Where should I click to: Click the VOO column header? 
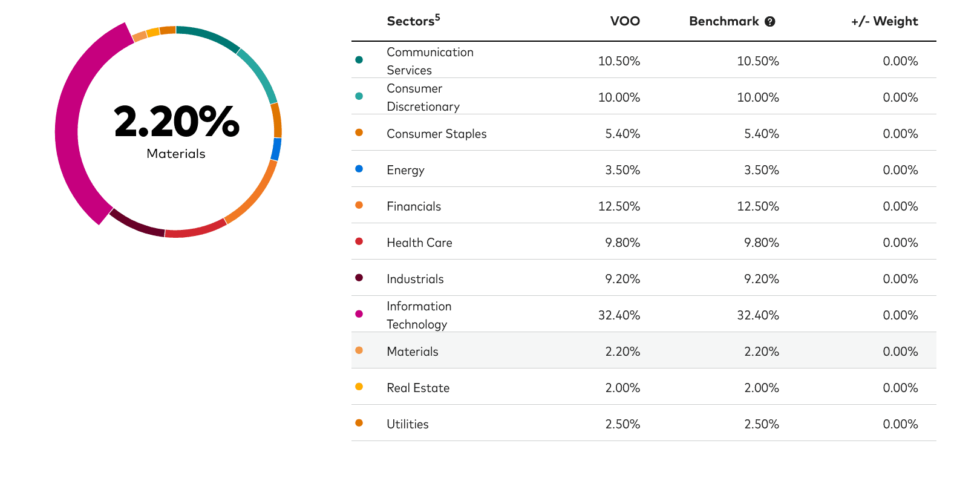coord(624,22)
